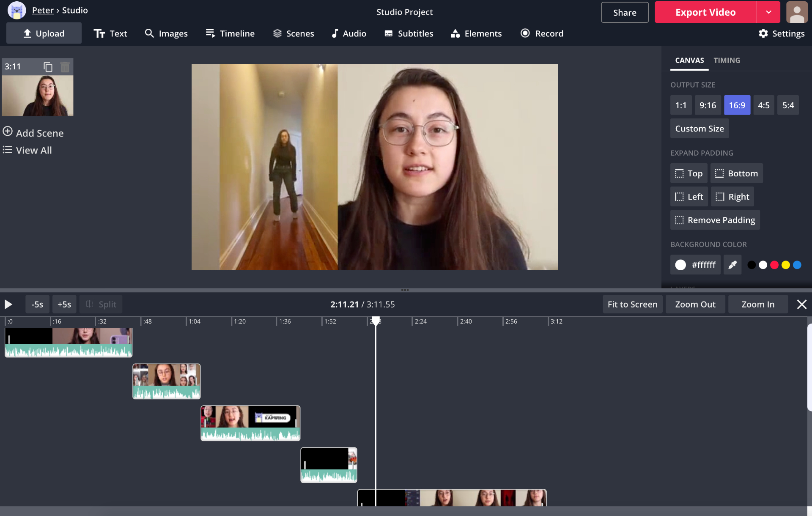Select the eyedropper color picker
Image resolution: width=812 pixels, height=516 pixels.
point(732,265)
